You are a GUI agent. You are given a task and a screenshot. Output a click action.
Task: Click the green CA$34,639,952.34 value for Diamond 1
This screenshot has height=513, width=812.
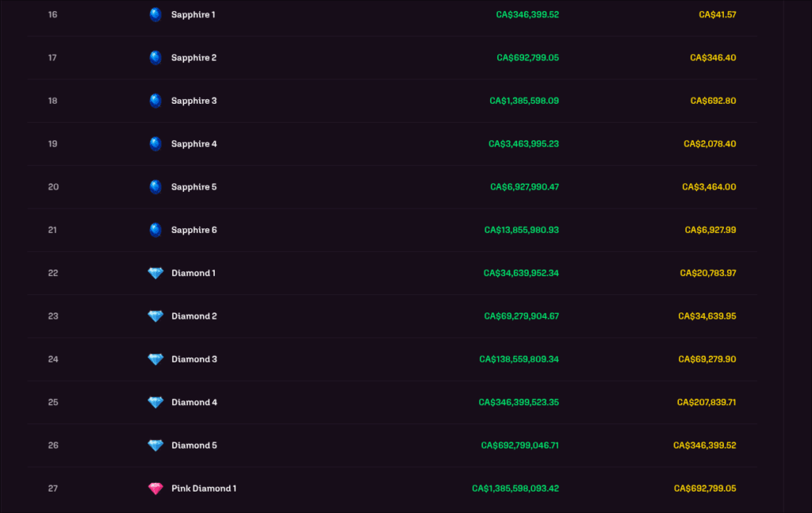521,273
